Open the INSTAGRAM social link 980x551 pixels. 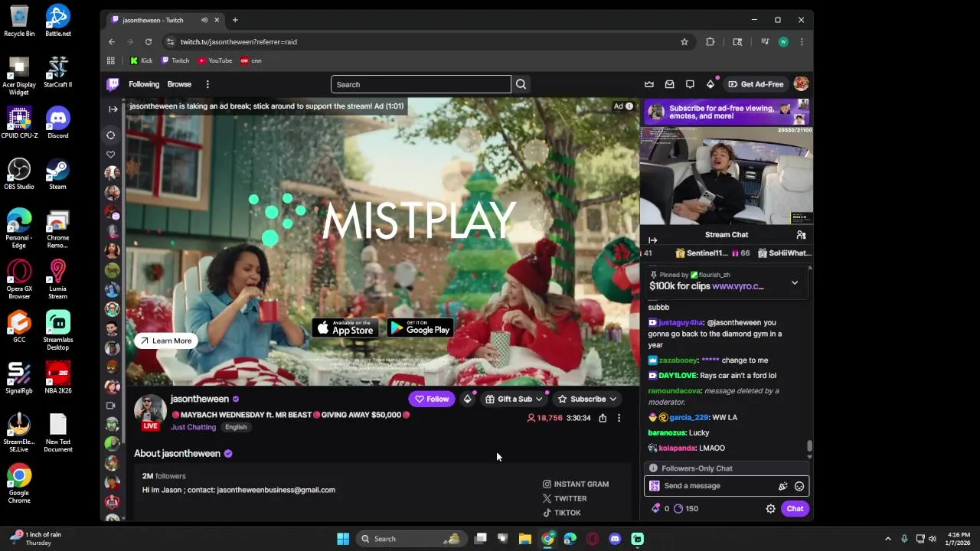[576, 484]
